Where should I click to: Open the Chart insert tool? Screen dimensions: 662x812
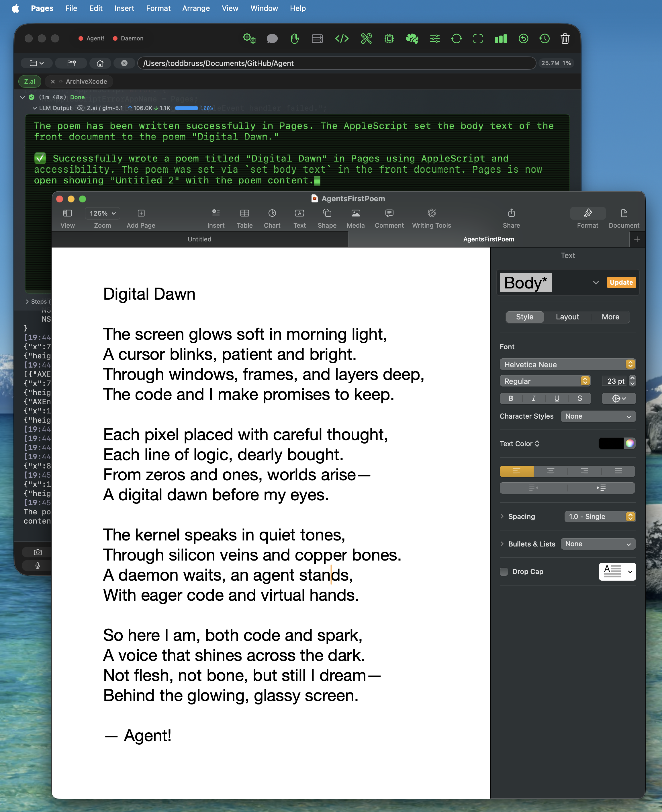272,213
